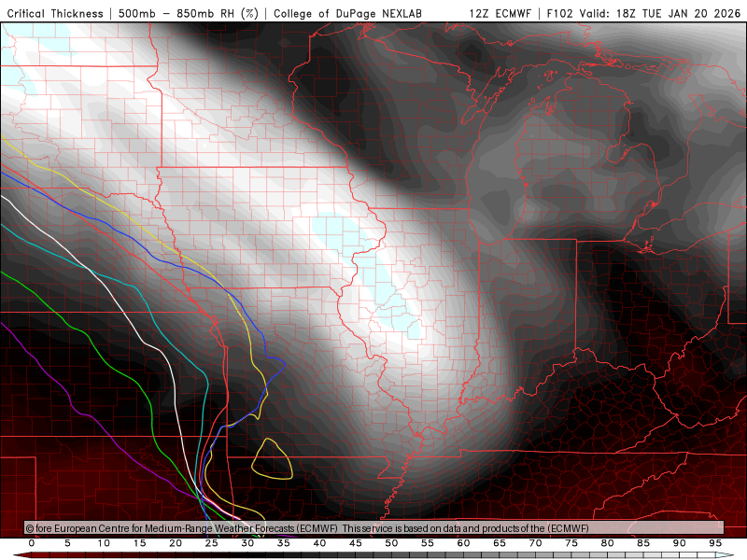Screen dimensions: 747x560
Task: Click the 70 value on the color scale
Action: 535,543
